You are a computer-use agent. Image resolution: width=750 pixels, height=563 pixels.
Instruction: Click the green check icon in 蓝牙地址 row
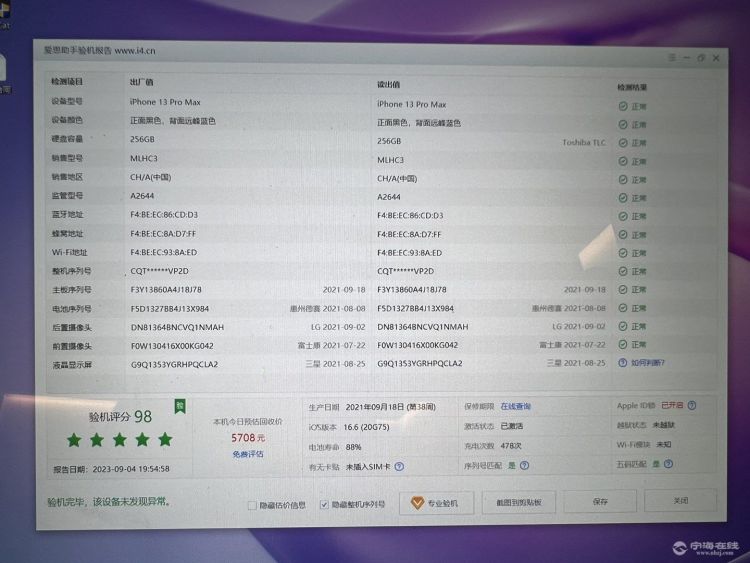coord(623,216)
